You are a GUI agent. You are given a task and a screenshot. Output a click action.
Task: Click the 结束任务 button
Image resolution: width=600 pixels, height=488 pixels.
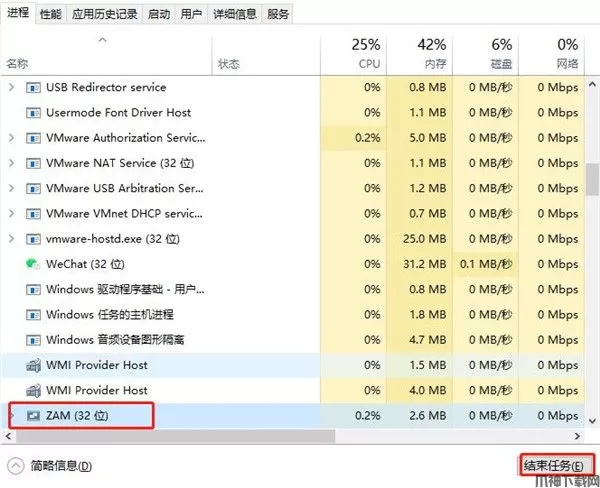coord(557,465)
